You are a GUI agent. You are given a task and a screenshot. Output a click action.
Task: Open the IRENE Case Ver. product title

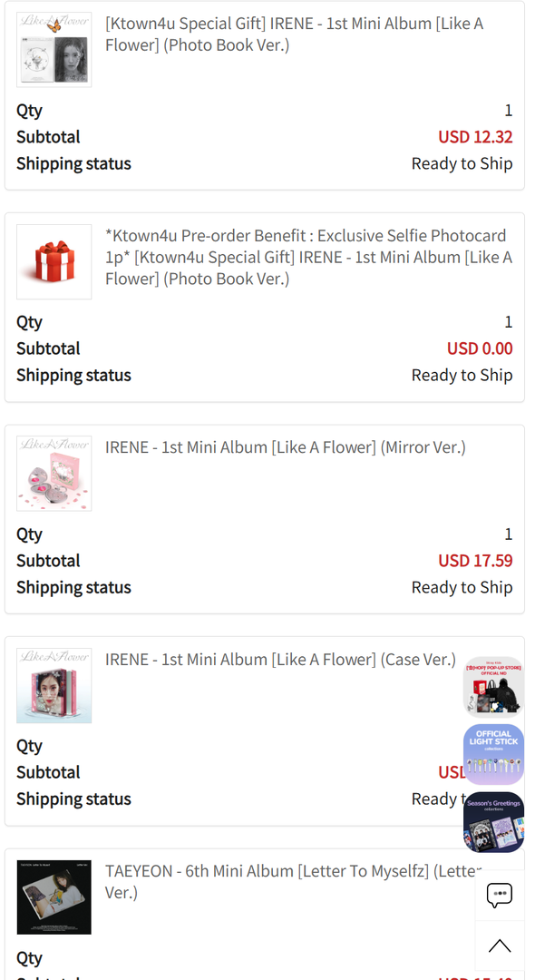pos(280,660)
